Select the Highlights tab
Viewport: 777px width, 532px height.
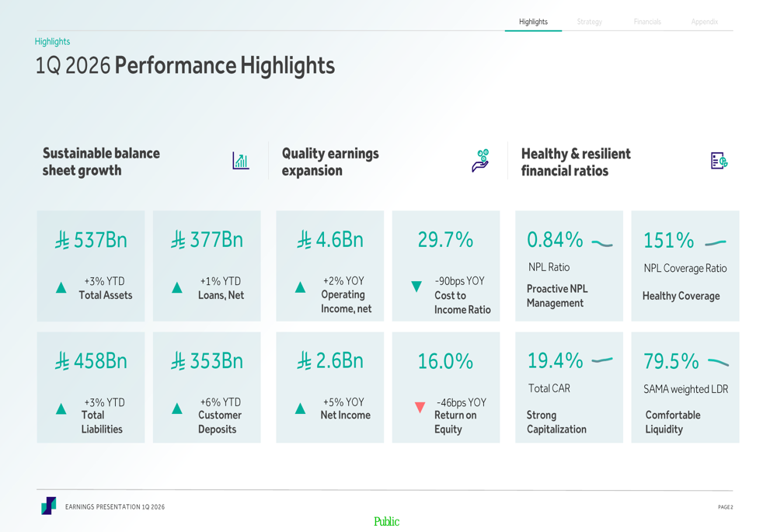click(533, 22)
